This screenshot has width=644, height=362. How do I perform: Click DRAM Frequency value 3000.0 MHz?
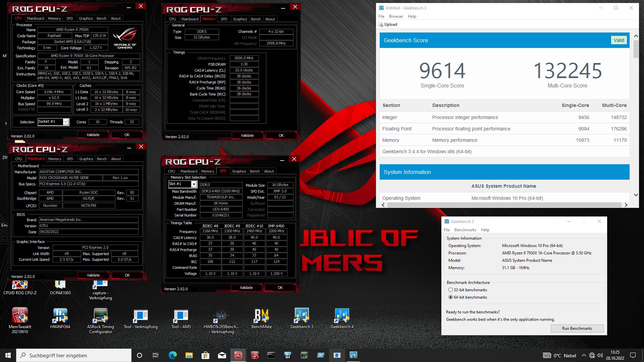(x=244, y=58)
